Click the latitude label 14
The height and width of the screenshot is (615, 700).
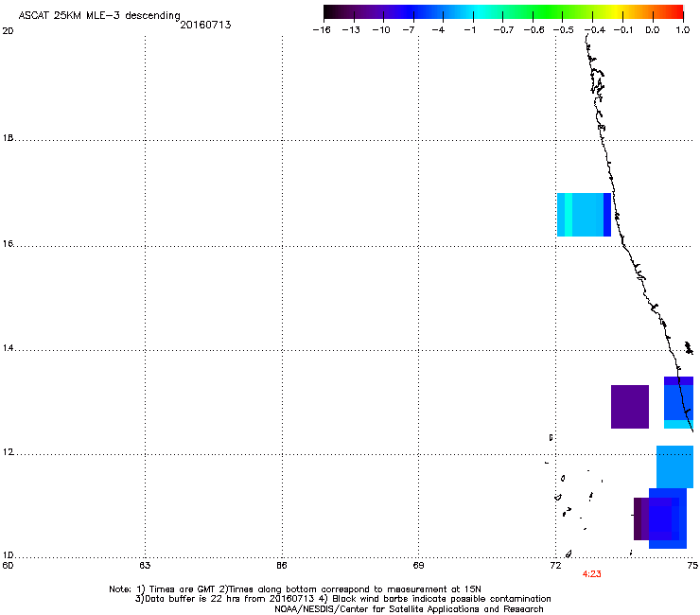pyautogui.click(x=8, y=348)
